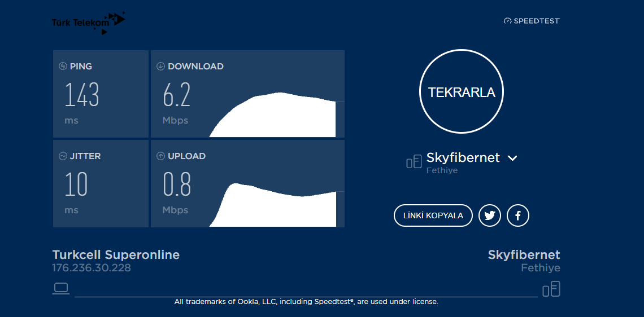Click the Skyfibernet server name at bottom right
Screen dimensions: 644x317
tap(524, 254)
